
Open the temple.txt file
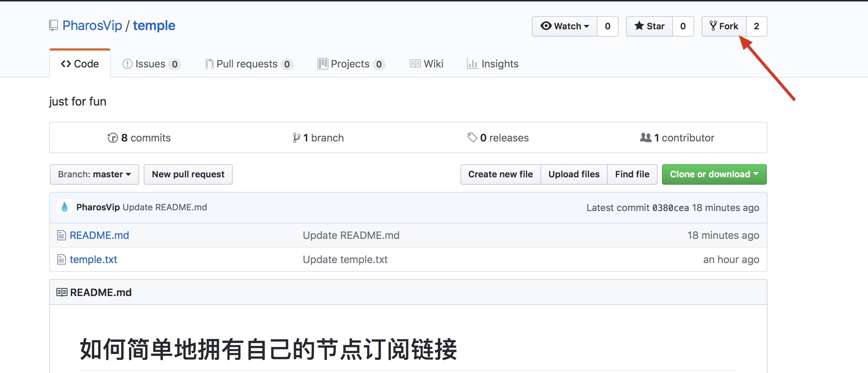[x=93, y=259]
